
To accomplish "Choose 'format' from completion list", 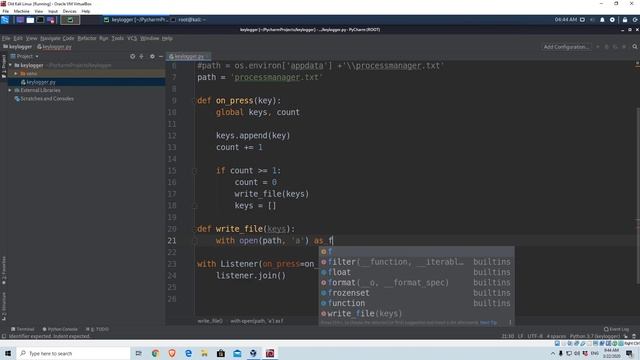I will pyautogui.click(x=416, y=282).
